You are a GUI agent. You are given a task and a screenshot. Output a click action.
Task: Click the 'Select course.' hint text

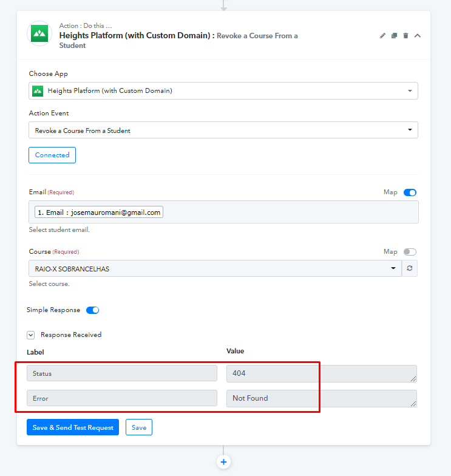pos(49,284)
